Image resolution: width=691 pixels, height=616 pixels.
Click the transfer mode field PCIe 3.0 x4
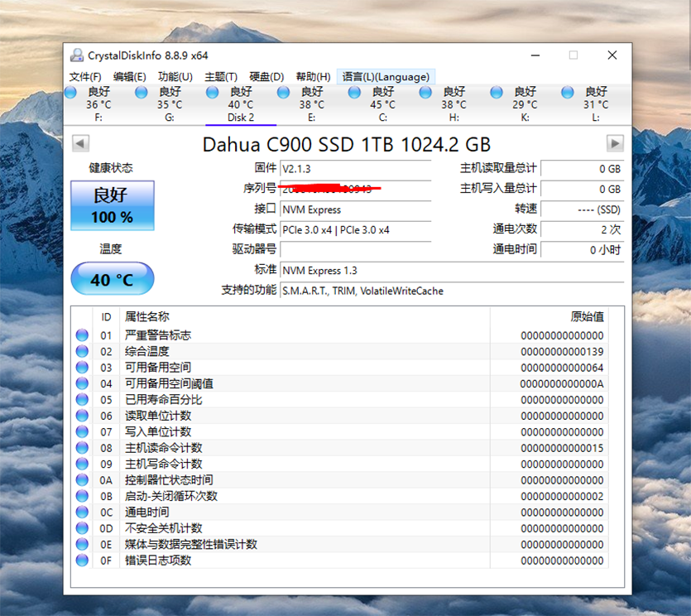(x=355, y=229)
